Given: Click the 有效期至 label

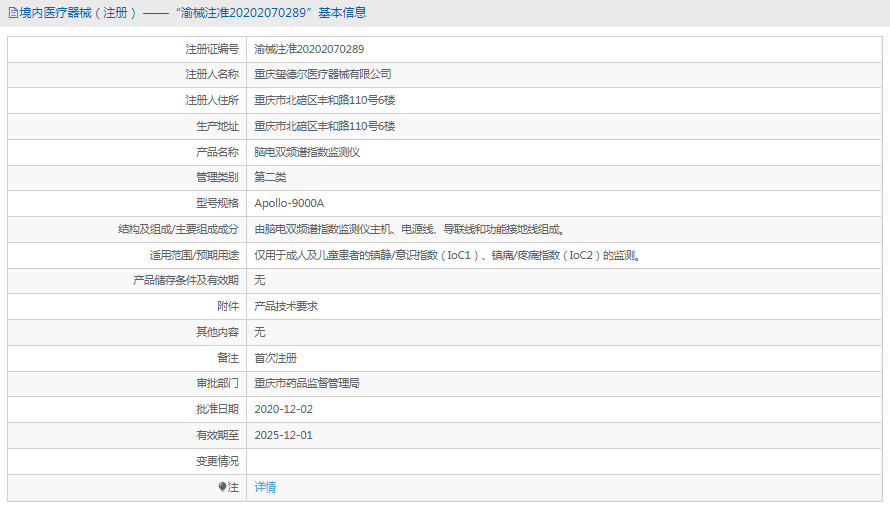Looking at the screenshot, I should (x=217, y=436).
